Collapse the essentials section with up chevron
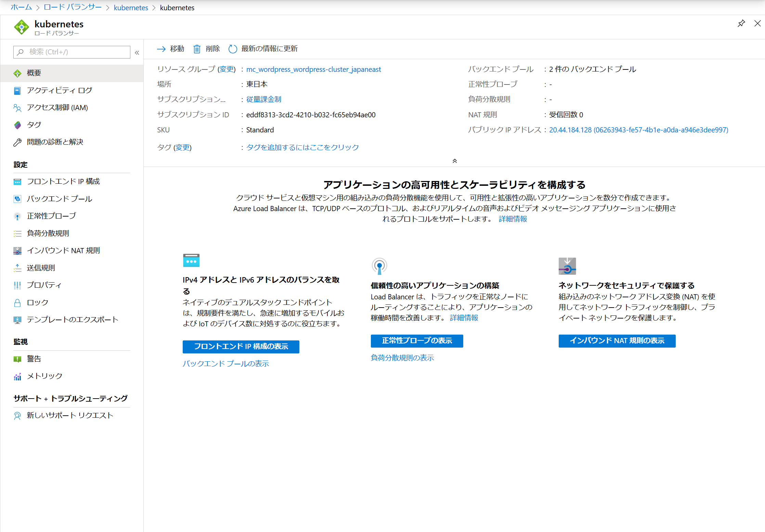Image resolution: width=765 pixels, height=532 pixels. (455, 161)
